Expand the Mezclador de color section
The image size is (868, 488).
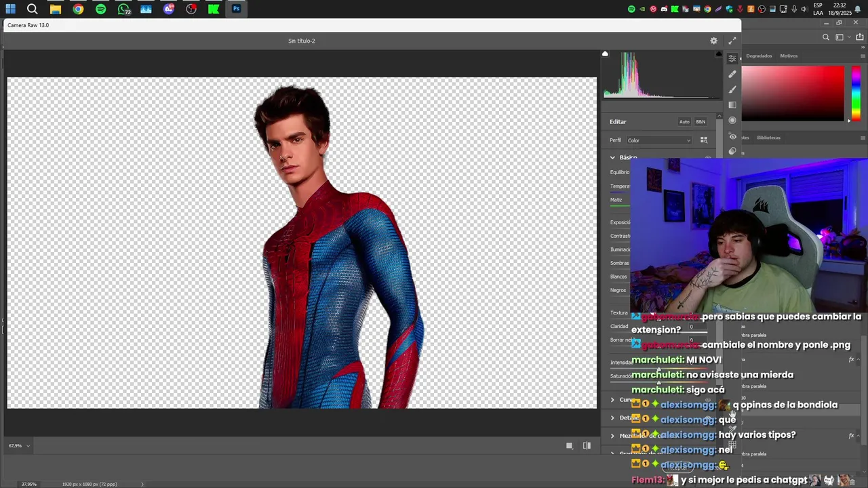(x=612, y=436)
